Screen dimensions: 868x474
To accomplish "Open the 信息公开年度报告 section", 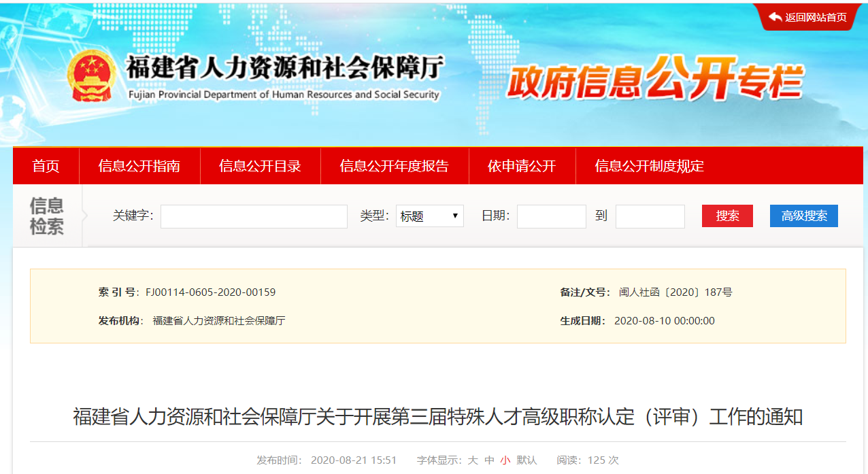I will (x=395, y=165).
